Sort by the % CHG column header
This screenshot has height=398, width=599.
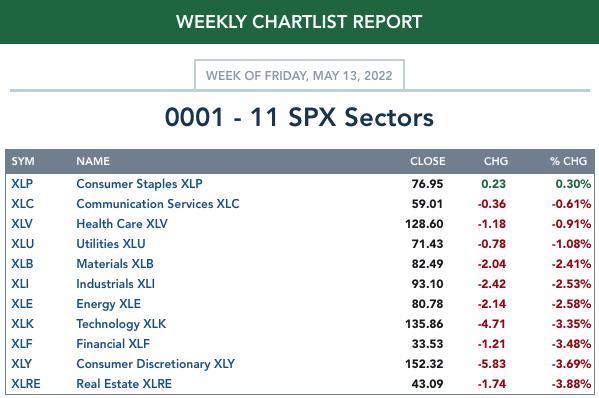click(568, 161)
